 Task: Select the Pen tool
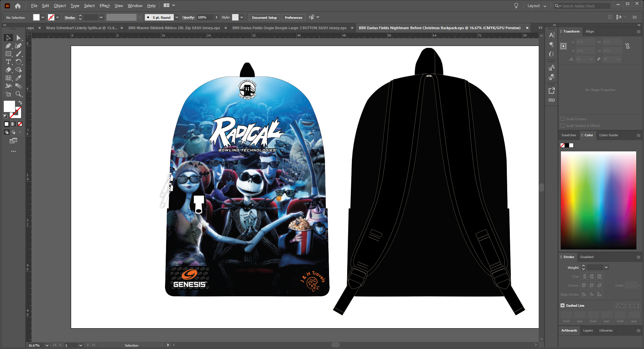pyautogui.click(x=8, y=46)
